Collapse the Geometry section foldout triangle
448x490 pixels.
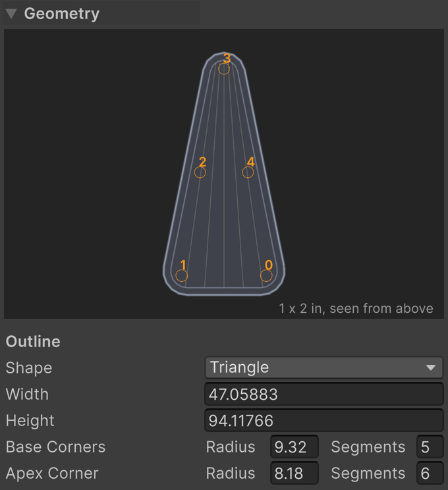coord(11,14)
